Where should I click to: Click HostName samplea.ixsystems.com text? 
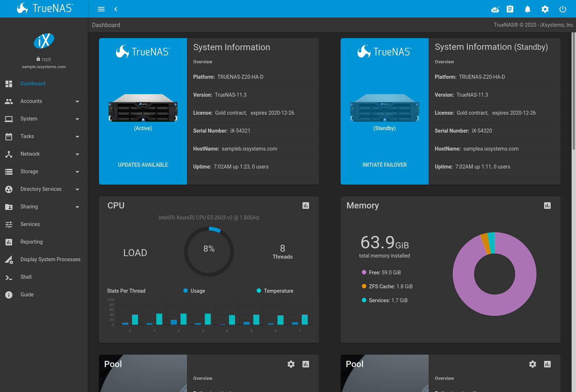[x=491, y=149]
